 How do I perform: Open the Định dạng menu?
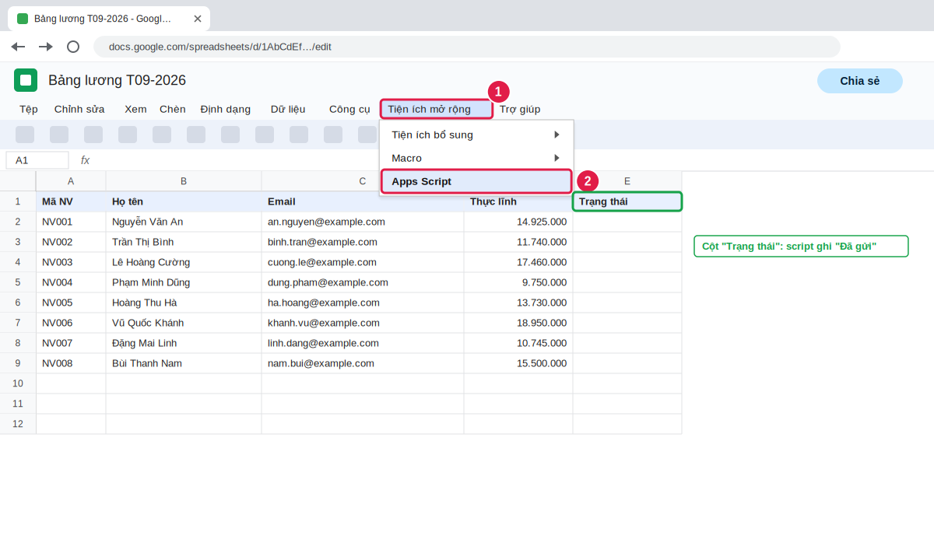[x=226, y=109]
